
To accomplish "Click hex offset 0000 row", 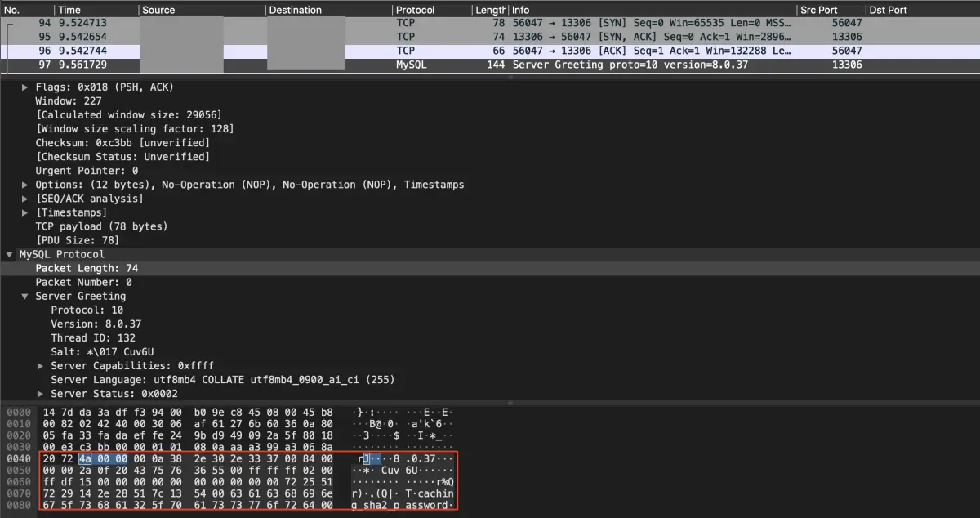I will coord(18,413).
